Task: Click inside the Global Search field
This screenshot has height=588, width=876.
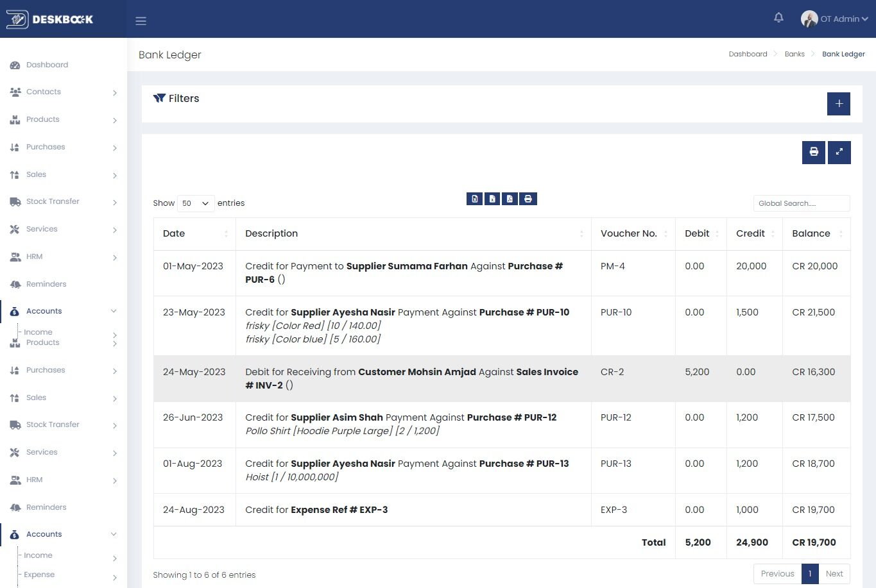Action: (x=800, y=203)
